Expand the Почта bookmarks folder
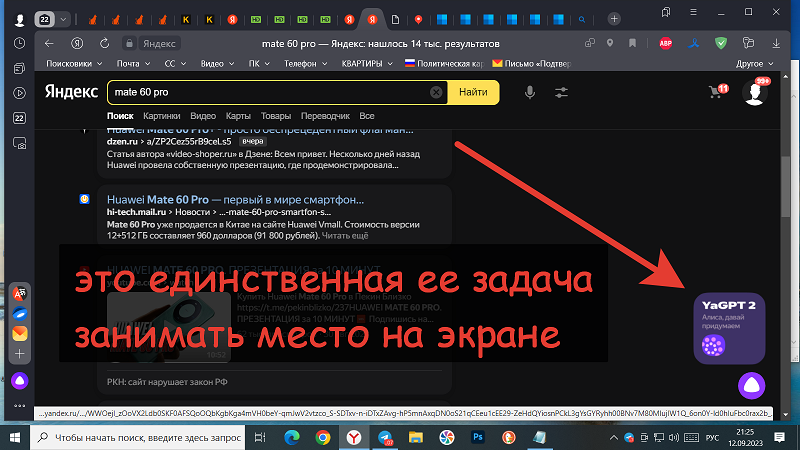Screen dimensions: 800x450 pyautogui.click(x=133, y=64)
